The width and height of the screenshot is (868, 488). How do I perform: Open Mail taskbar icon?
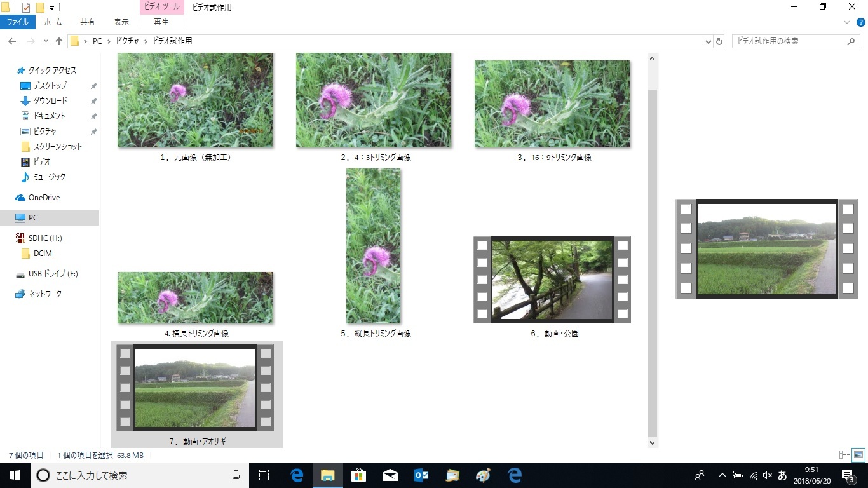[x=390, y=475]
